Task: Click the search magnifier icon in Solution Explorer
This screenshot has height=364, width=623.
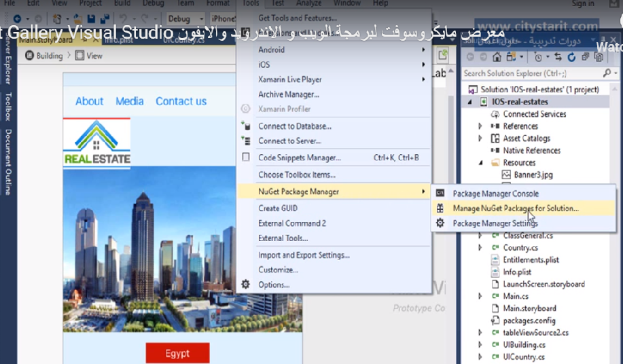Action: pos(607,73)
